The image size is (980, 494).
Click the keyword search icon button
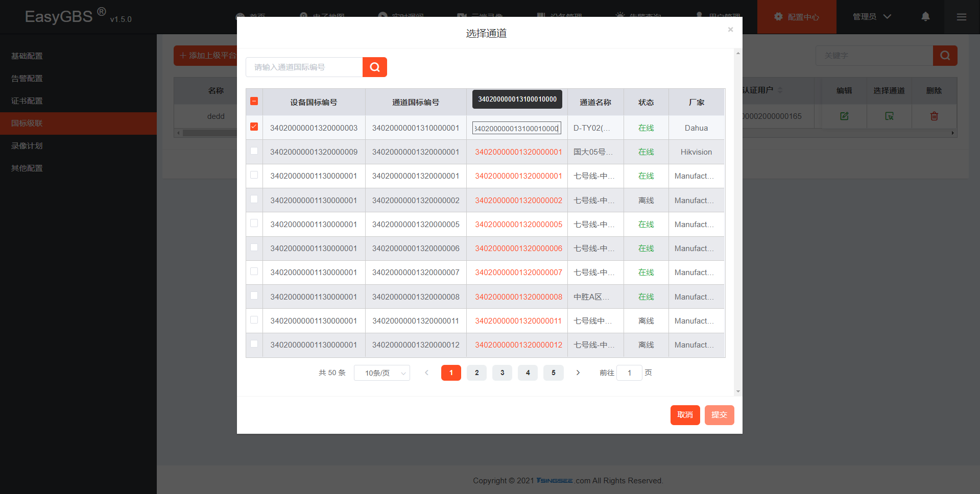pyautogui.click(x=945, y=56)
